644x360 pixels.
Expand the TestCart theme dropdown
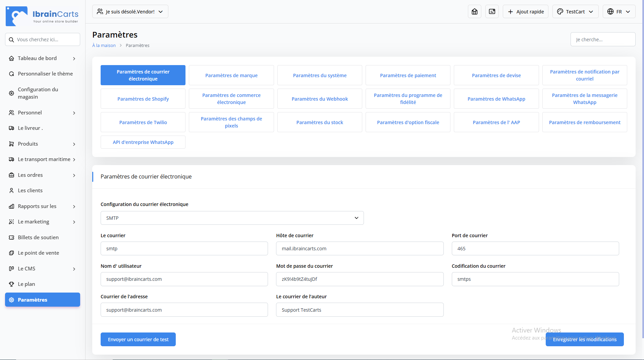pos(575,12)
